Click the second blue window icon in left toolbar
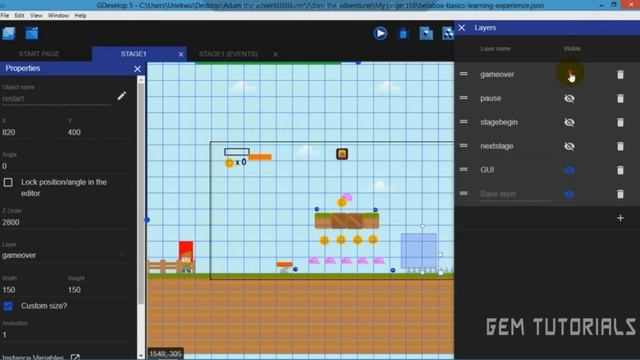The width and height of the screenshot is (640, 360). pos(31,33)
